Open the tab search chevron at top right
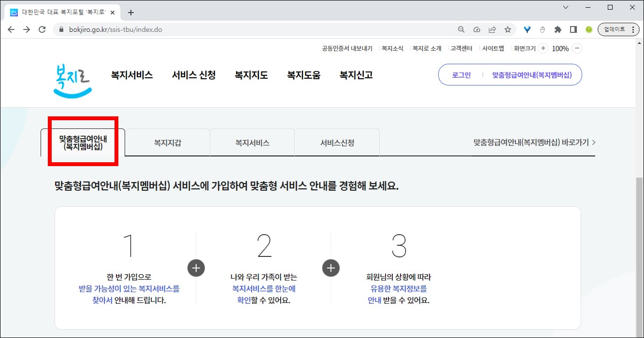Image resolution: width=644 pixels, height=338 pixels. [x=565, y=7]
